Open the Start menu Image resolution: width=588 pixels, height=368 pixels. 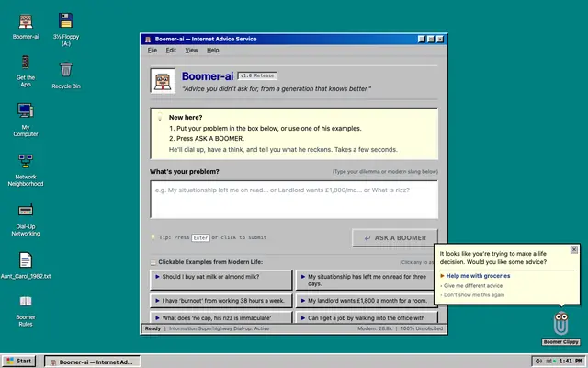[19, 362]
